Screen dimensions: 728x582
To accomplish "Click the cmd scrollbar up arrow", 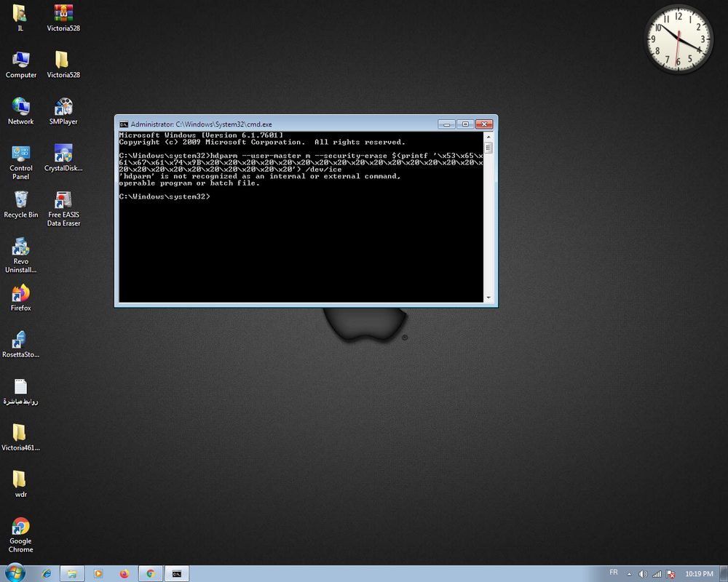I will click(488, 137).
